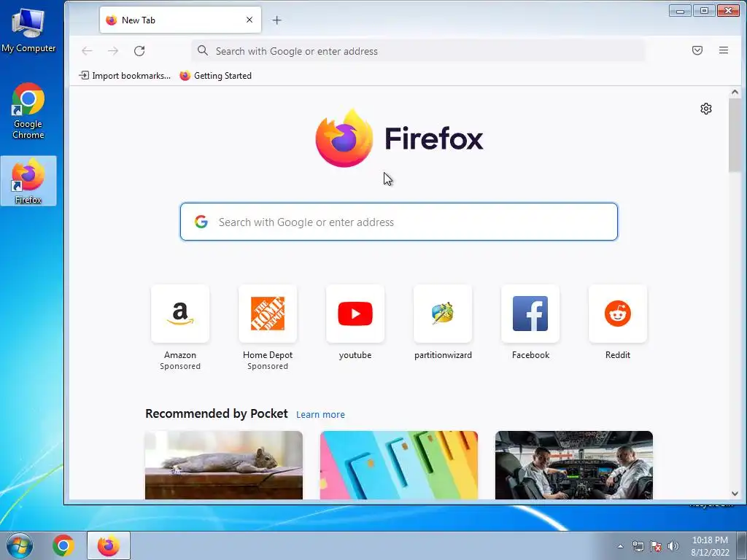Image resolution: width=747 pixels, height=560 pixels.
Task: Select My Computer desktop icon
Action: (x=28, y=29)
